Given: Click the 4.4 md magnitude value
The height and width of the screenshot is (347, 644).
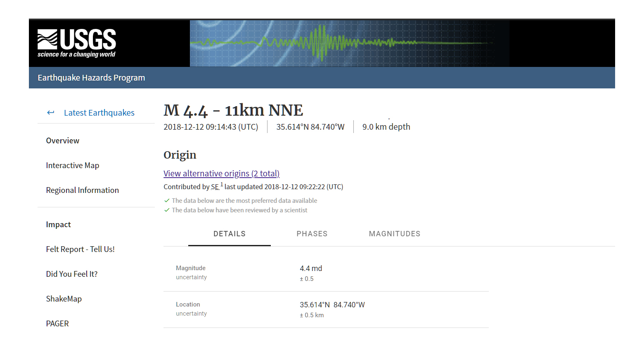Looking at the screenshot, I should pos(311,269).
